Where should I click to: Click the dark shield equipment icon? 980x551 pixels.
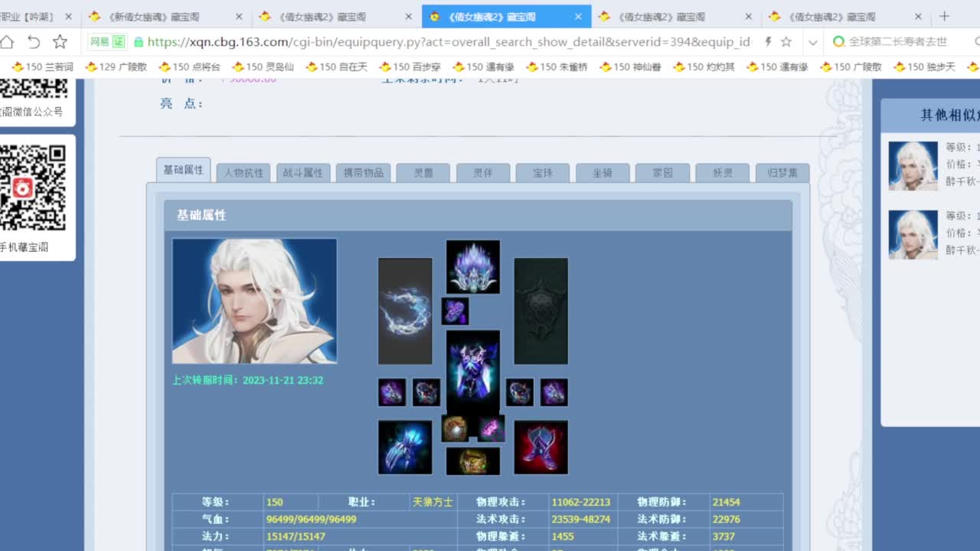(541, 310)
